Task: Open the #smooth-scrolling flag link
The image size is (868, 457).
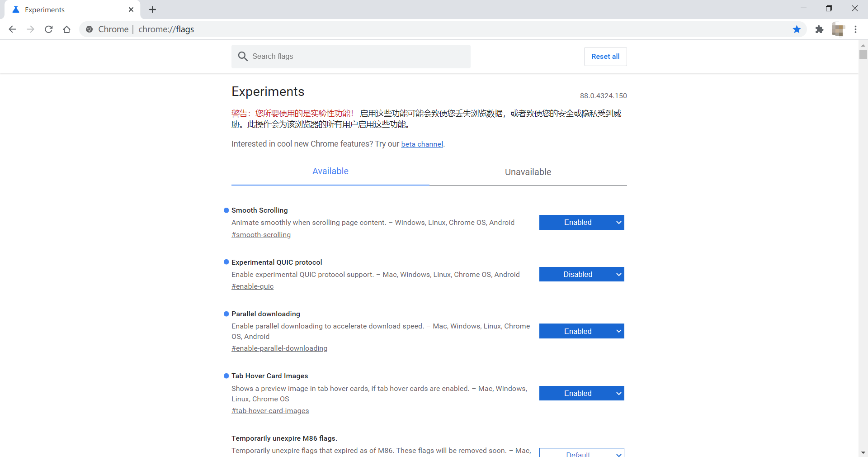Action: pos(261,234)
